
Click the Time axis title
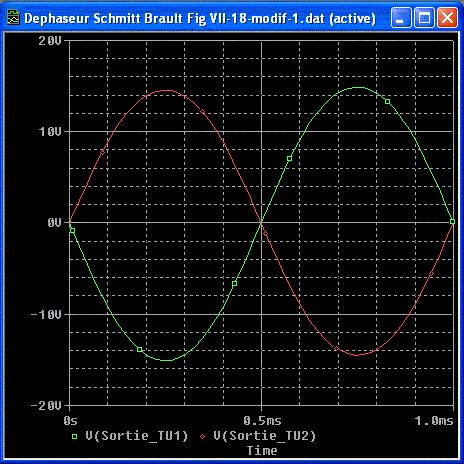coord(262,451)
